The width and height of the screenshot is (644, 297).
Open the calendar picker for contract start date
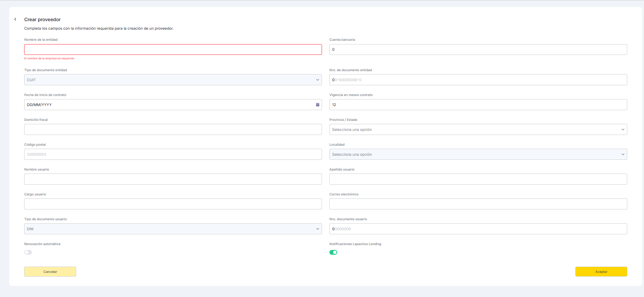pyautogui.click(x=318, y=105)
